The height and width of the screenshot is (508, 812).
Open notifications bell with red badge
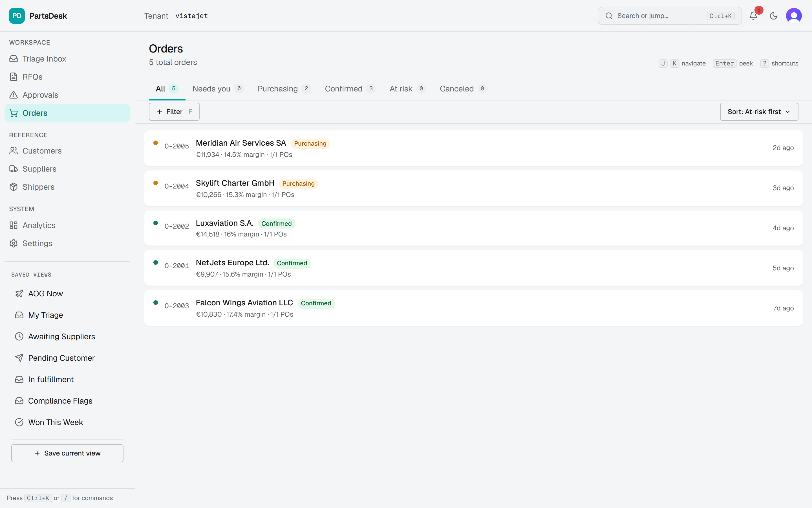coord(754,16)
